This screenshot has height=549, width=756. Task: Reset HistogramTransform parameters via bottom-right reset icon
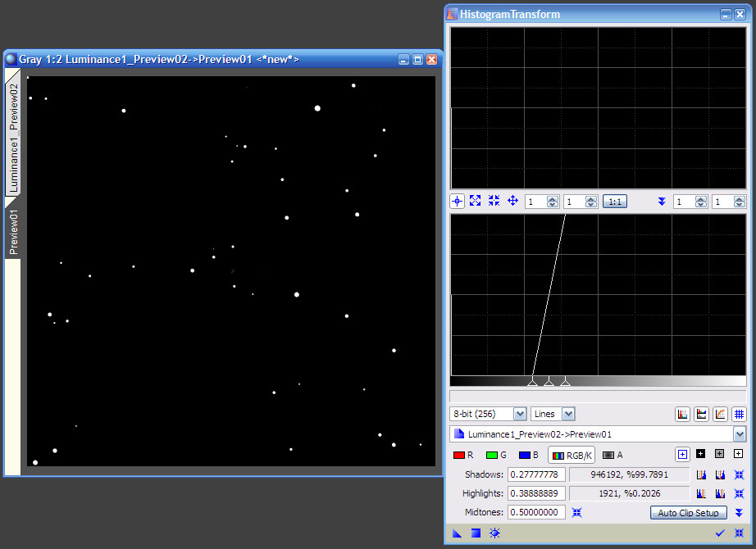coord(739,533)
